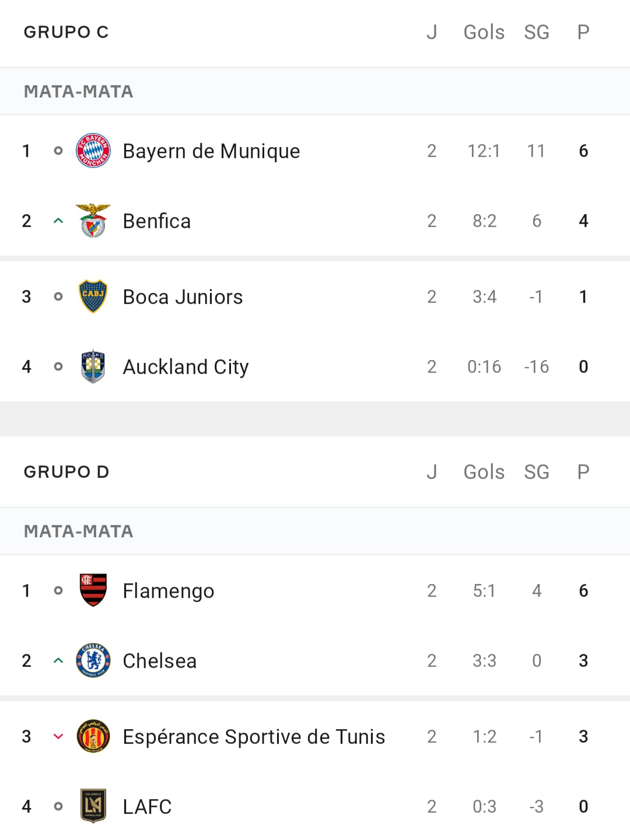Tap the Chelsea lion badge

pyautogui.click(x=93, y=660)
